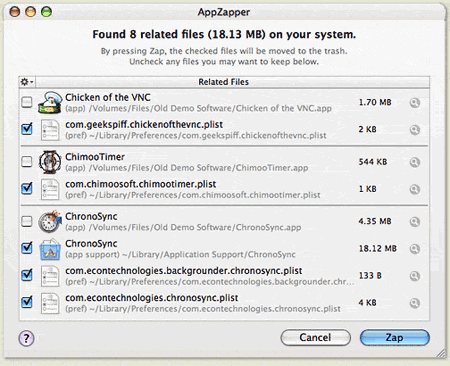Click the window resize grip corner
This screenshot has height=366, width=450.
click(x=441, y=353)
